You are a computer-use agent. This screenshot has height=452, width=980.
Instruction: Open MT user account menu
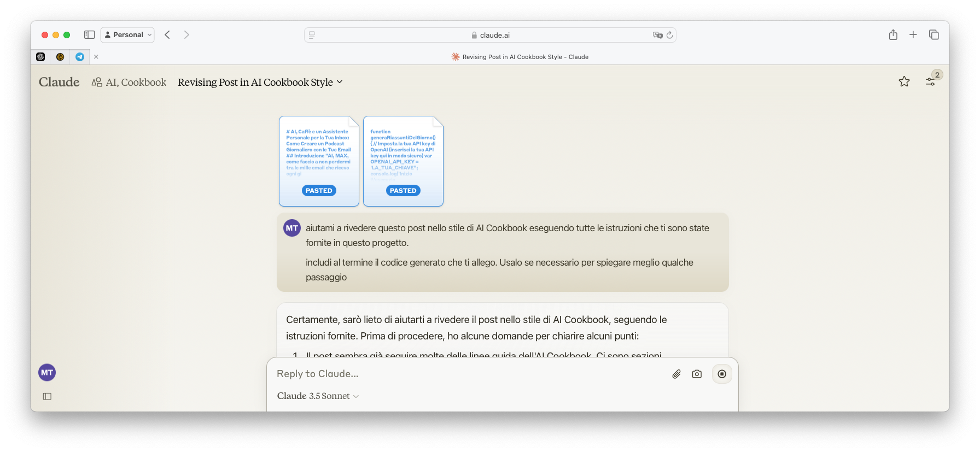[47, 373]
